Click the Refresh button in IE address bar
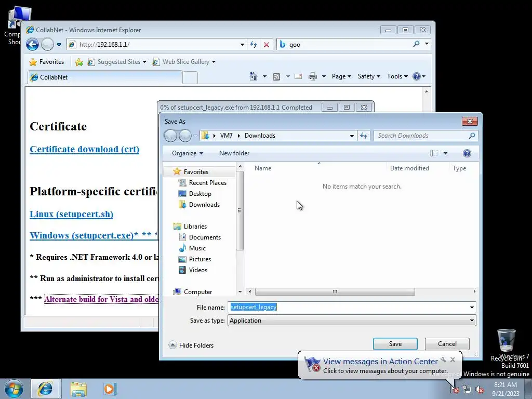532x399 pixels. pyautogui.click(x=254, y=45)
